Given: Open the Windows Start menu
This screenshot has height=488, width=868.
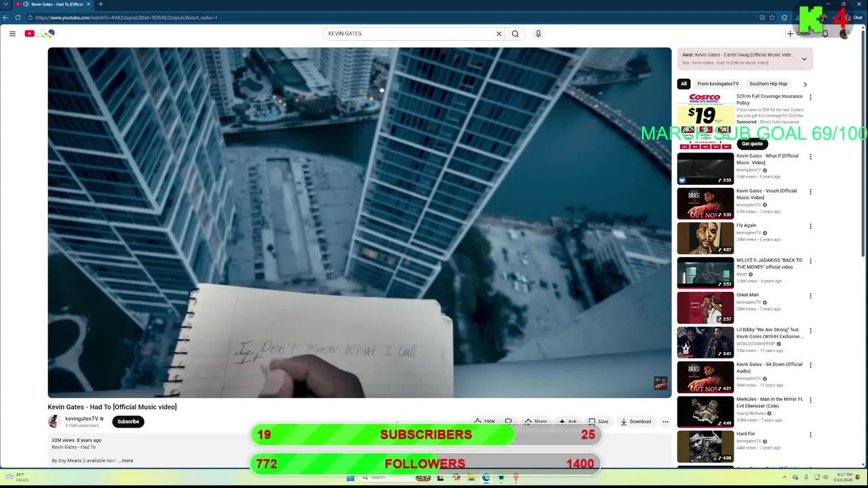Looking at the screenshot, I should click(351, 478).
